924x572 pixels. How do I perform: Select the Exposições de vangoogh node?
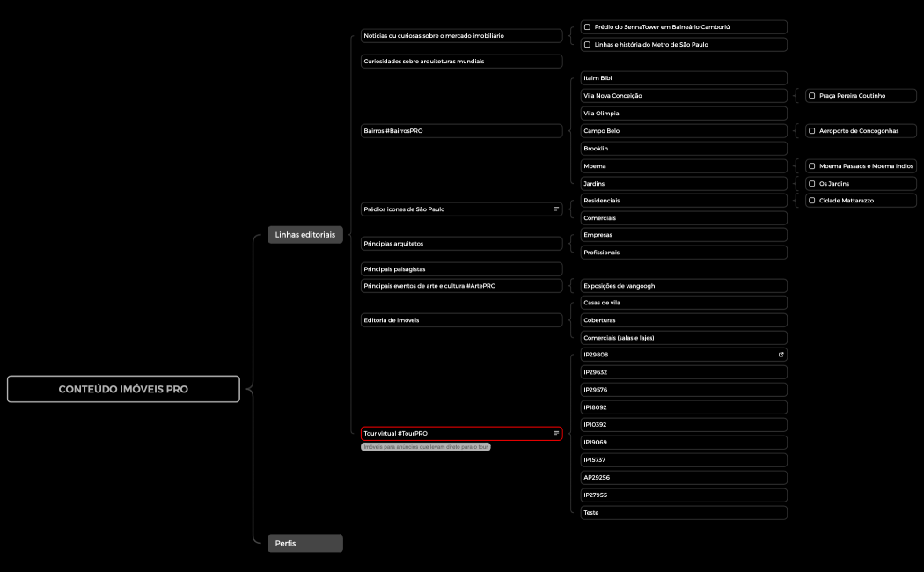click(683, 286)
